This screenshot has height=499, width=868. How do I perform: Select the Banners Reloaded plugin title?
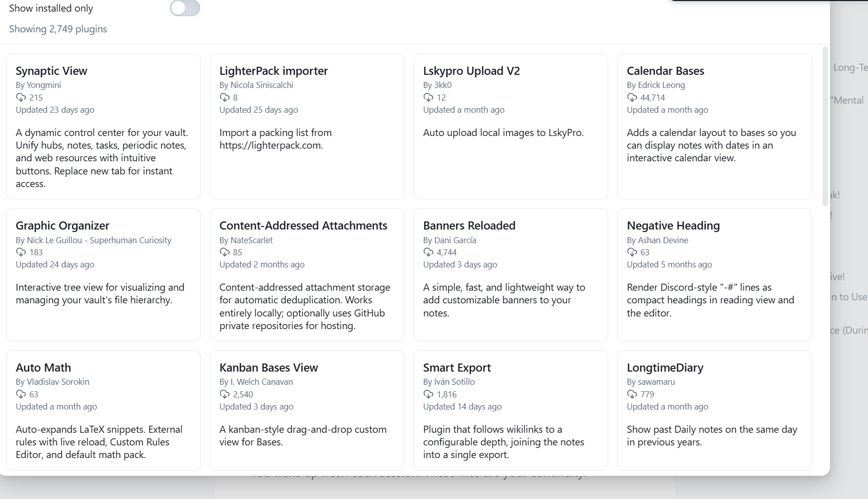click(x=469, y=226)
